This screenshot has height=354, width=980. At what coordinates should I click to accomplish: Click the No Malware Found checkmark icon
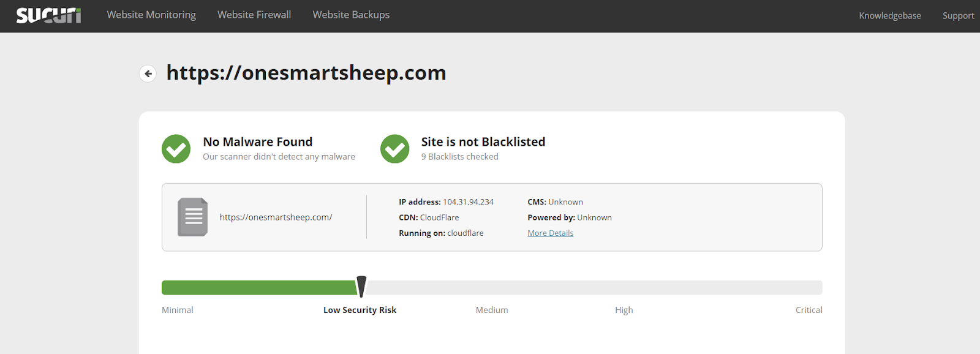(x=176, y=149)
